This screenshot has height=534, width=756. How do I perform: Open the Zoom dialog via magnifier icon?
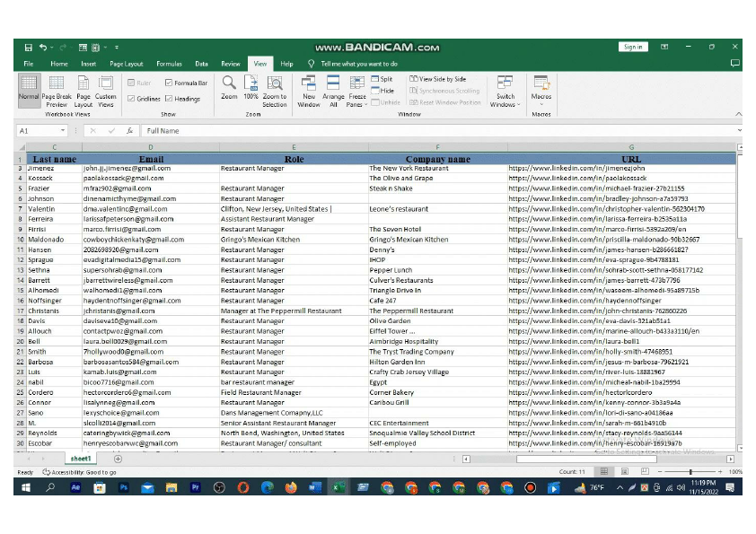click(229, 90)
